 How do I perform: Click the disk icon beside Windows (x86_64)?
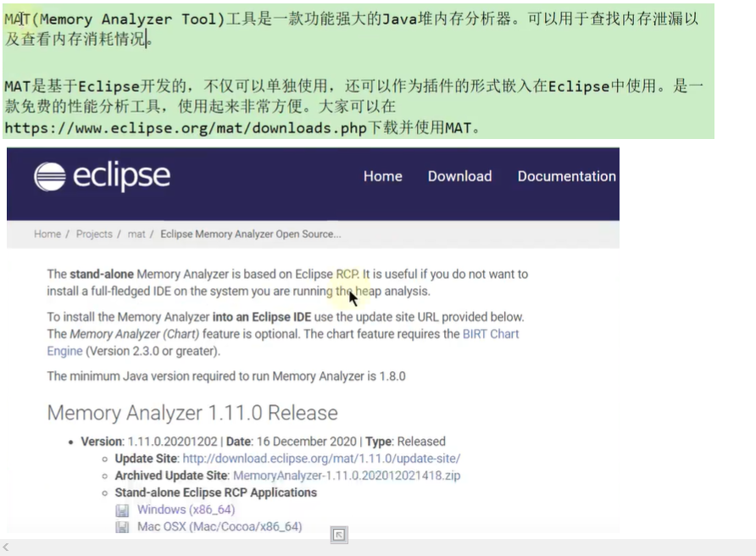(x=122, y=510)
